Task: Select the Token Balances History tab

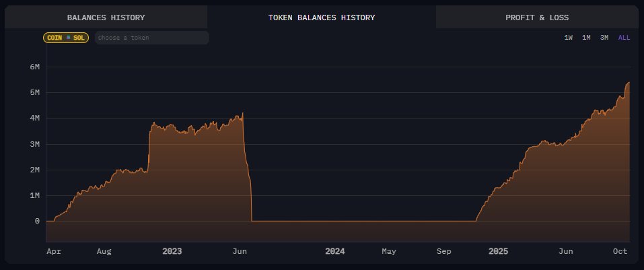Action: point(322,18)
